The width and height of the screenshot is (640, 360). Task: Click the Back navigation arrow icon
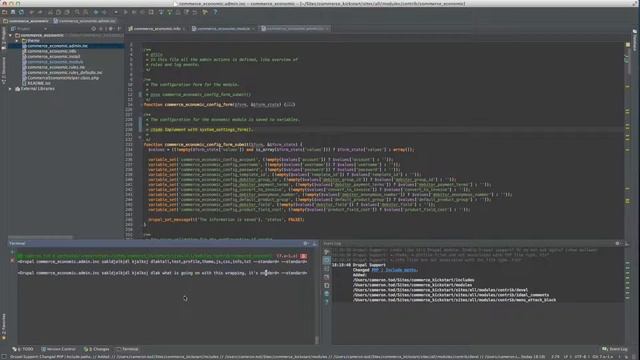96,12
